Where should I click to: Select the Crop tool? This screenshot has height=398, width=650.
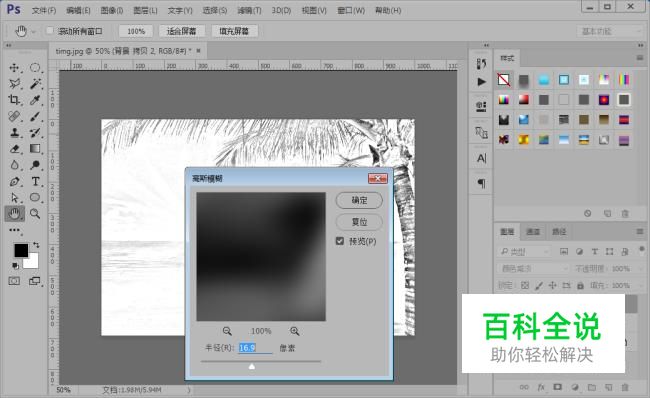coord(14,100)
